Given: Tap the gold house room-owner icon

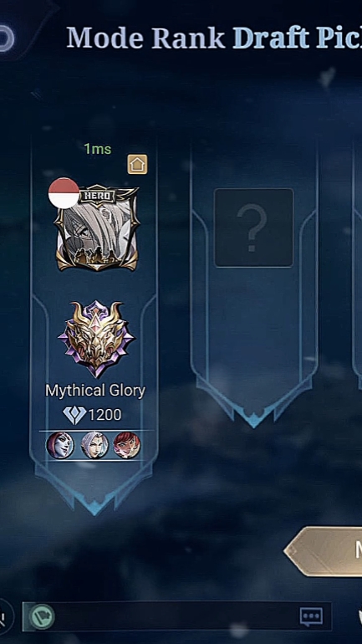Looking at the screenshot, I should pos(137,164).
